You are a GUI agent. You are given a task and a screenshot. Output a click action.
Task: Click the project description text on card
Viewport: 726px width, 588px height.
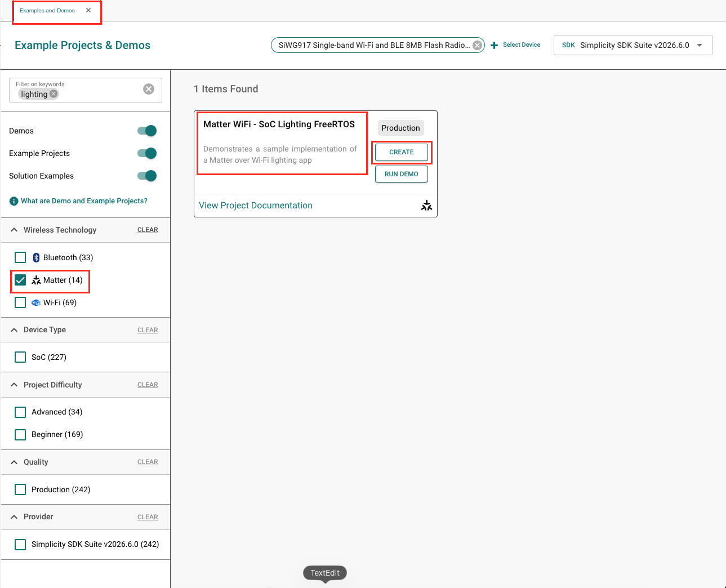tap(280, 154)
